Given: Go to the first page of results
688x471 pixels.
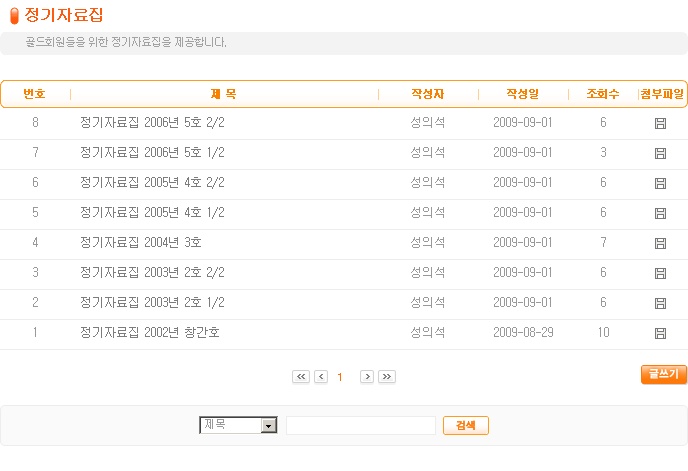Looking at the screenshot, I should (x=301, y=376).
